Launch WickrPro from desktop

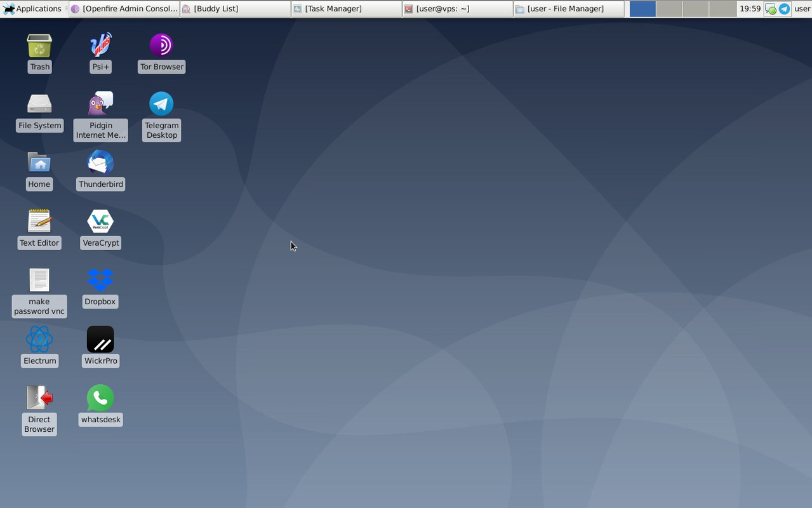coord(100,340)
